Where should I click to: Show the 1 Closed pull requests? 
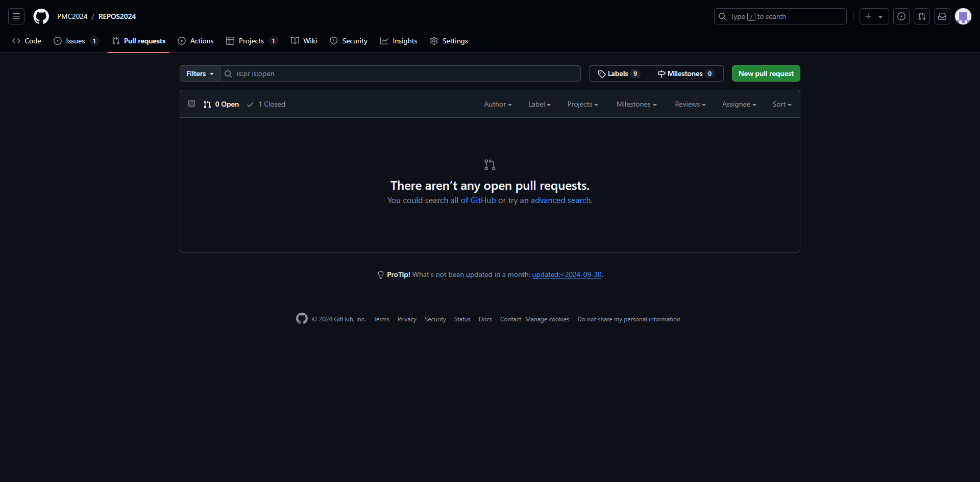(266, 104)
